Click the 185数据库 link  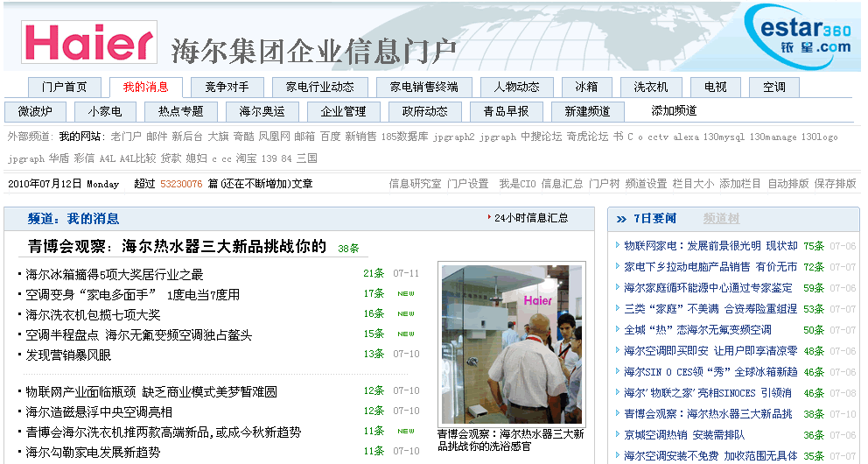[x=404, y=137]
